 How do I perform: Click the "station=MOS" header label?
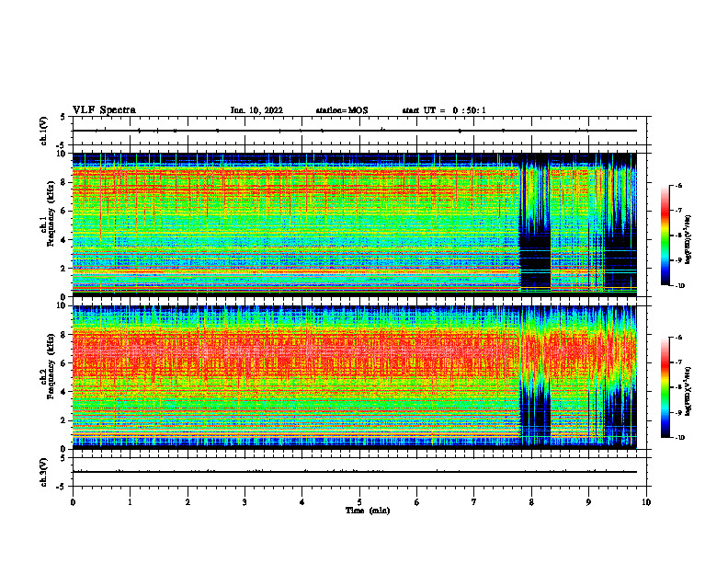[342, 110]
